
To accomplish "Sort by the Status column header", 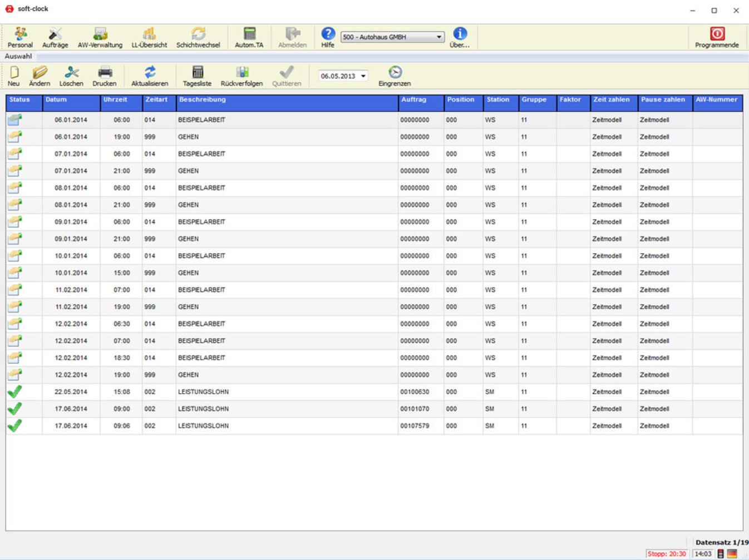I will coord(24,103).
